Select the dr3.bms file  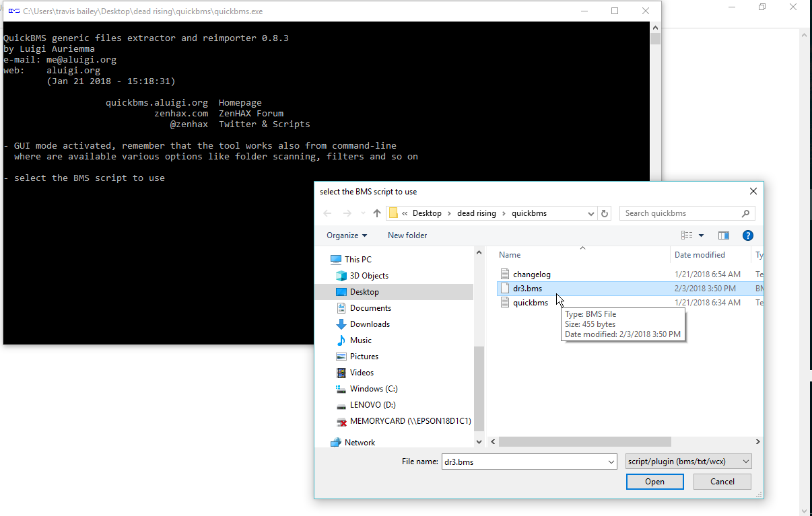(x=527, y=289)
